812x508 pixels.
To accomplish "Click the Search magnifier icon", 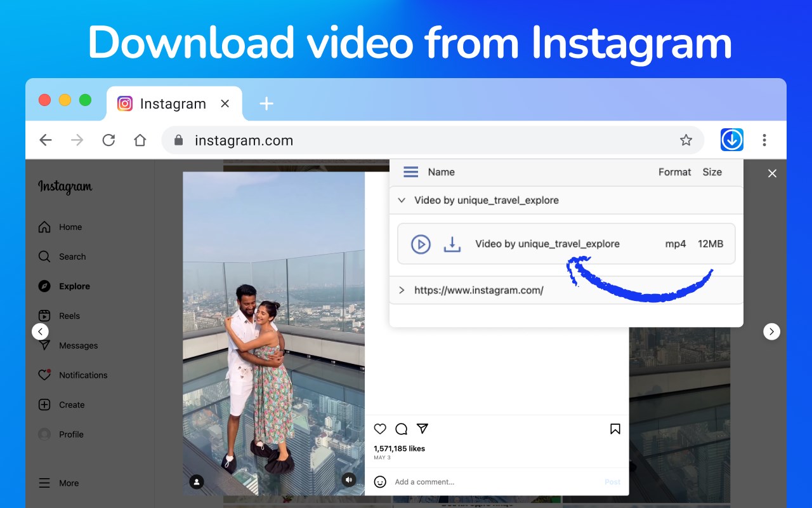I will [x=44, y=257].
